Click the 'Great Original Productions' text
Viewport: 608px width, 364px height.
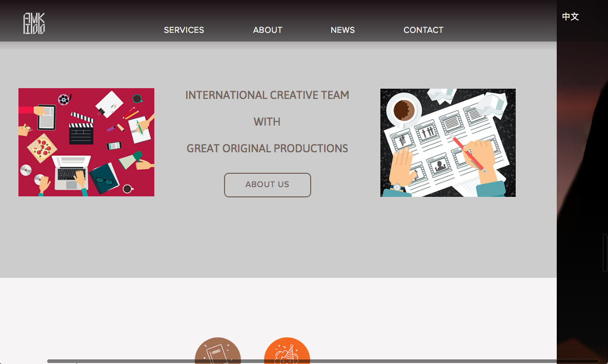(x=267, y=149)
